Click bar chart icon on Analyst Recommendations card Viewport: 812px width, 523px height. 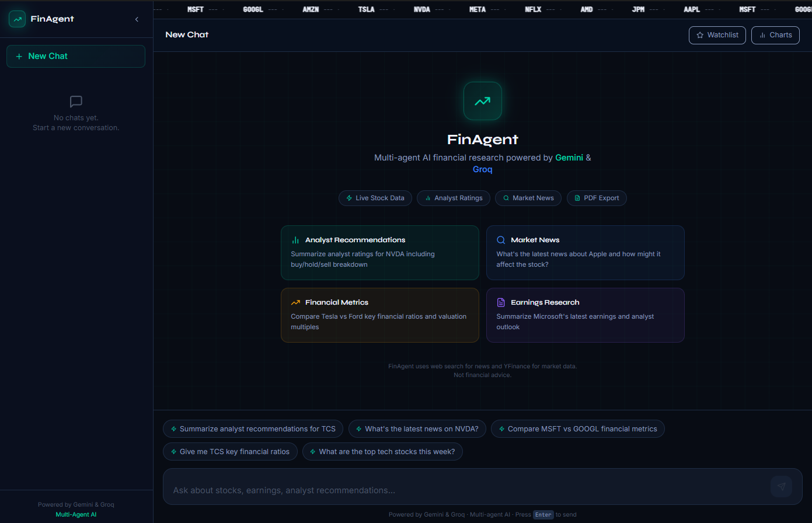[295, 240]
